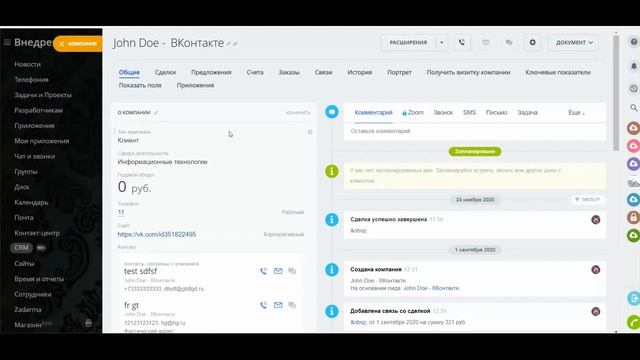Screen dimensions: 640x360
Task: Call contact fr gt with the phone icon
Action: (264, 305)
